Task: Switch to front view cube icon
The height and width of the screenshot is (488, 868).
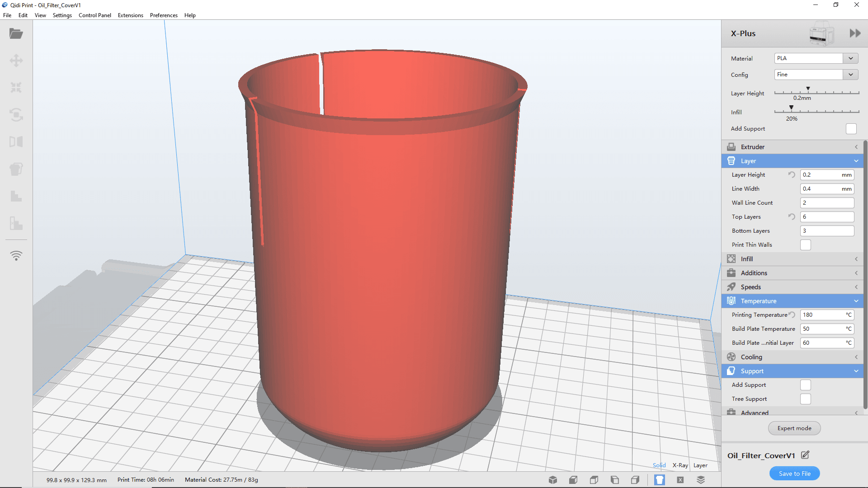Action: click(573, 480)
